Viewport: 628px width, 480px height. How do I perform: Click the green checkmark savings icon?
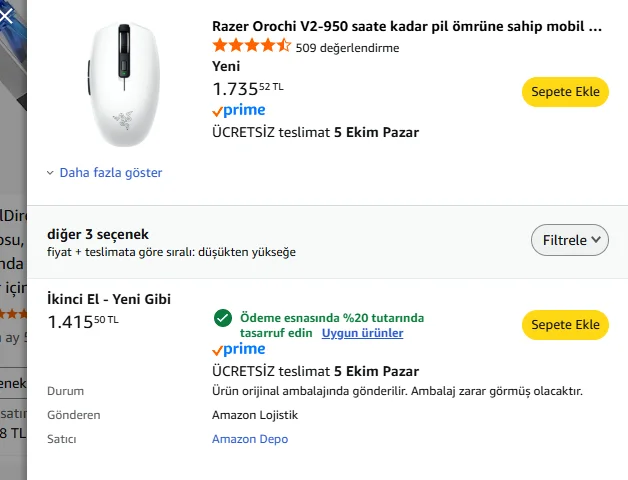[x=222, y=318]
